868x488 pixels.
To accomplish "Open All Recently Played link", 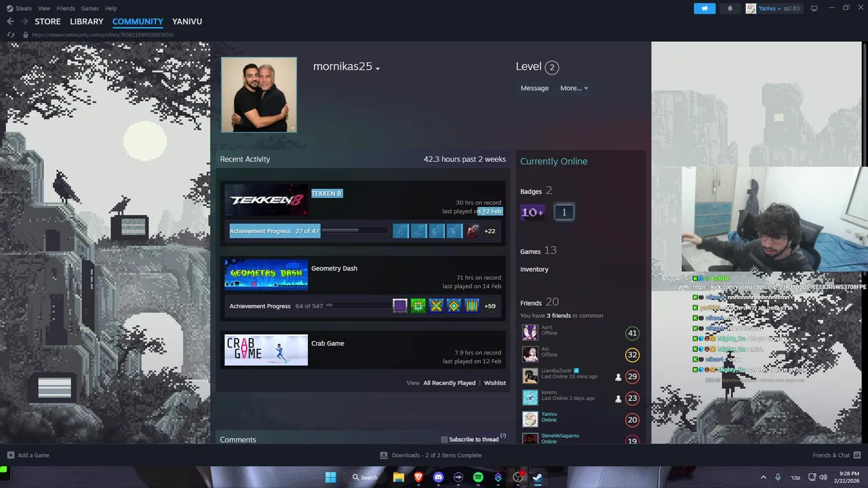I will click(x=450, y=383).
